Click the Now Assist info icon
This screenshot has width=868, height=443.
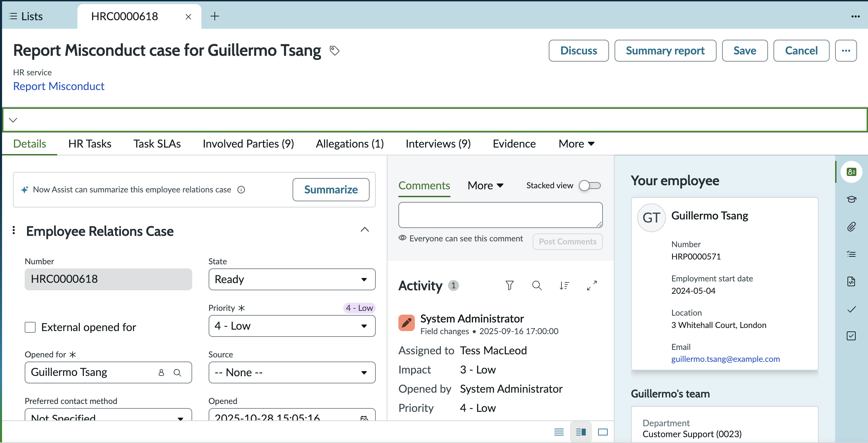tap(241, 190)
